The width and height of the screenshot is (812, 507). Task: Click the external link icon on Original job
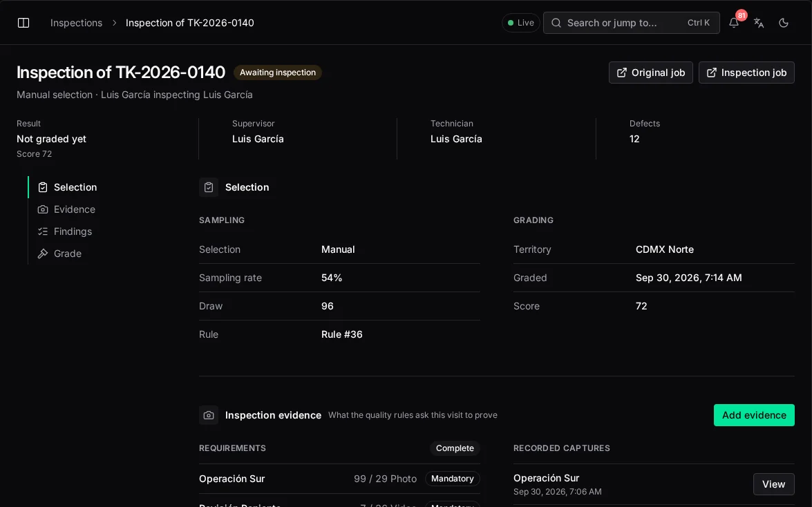[621, 73]
